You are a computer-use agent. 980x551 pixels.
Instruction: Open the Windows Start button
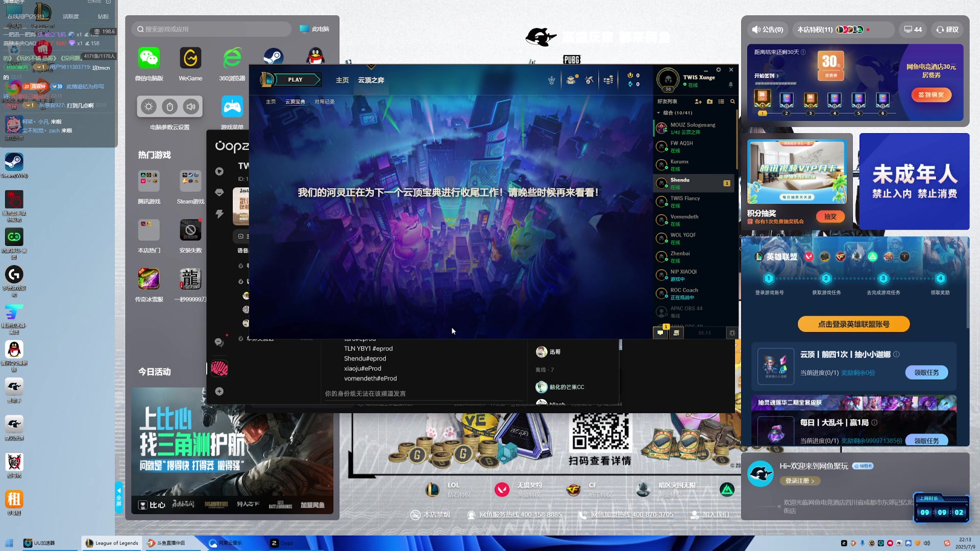click(9, 543)
